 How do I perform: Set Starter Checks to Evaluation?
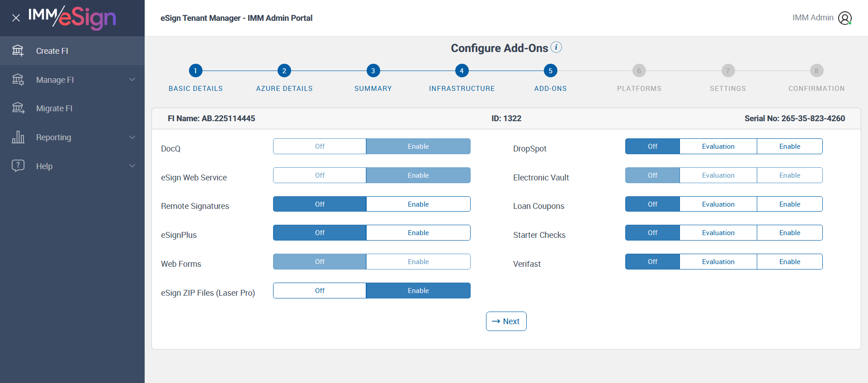(718, 233)
